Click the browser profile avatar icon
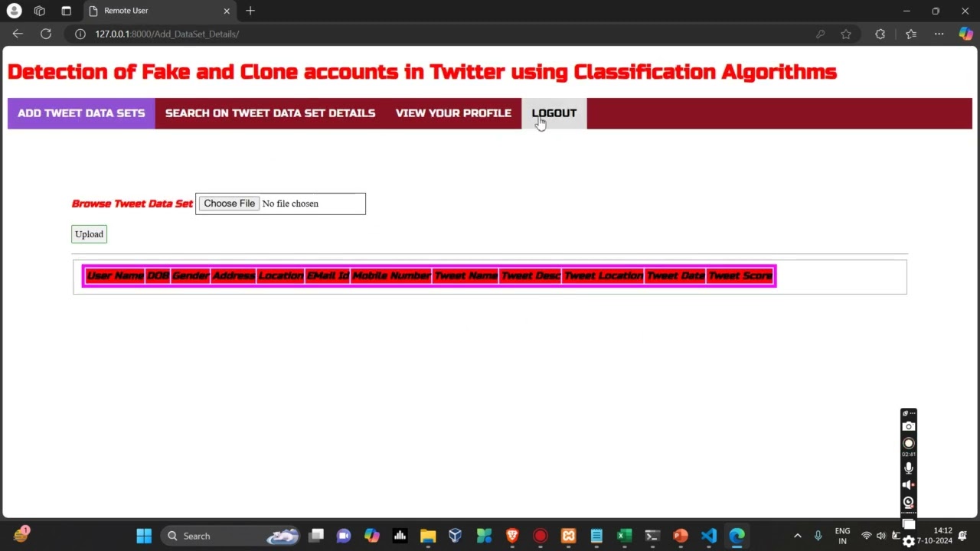The height and width of the screenshot is (551, 980). coord(15,11)
